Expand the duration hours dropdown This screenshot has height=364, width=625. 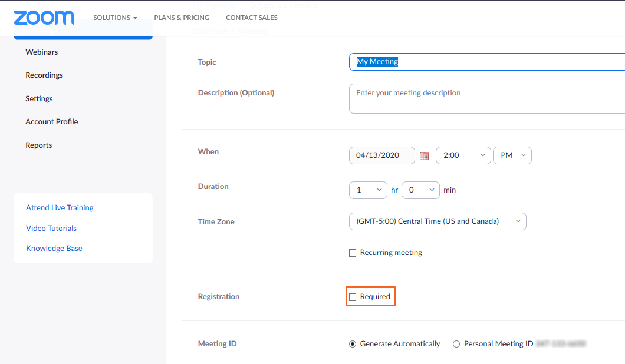point(368,190)
